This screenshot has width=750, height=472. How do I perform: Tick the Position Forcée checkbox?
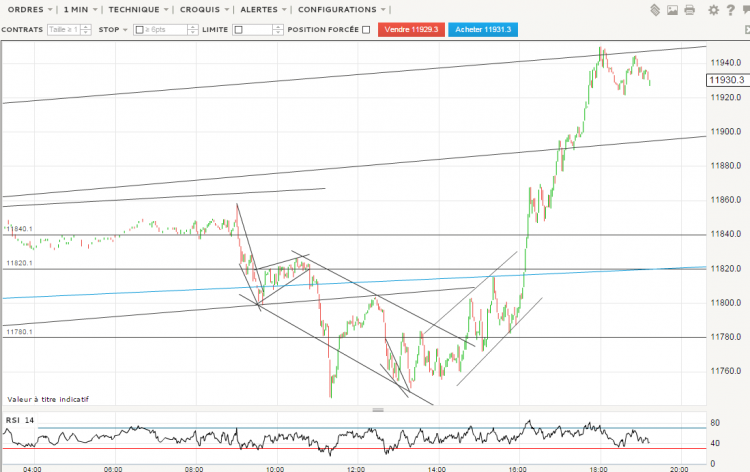pyautogui.click(x=366, y=30)
